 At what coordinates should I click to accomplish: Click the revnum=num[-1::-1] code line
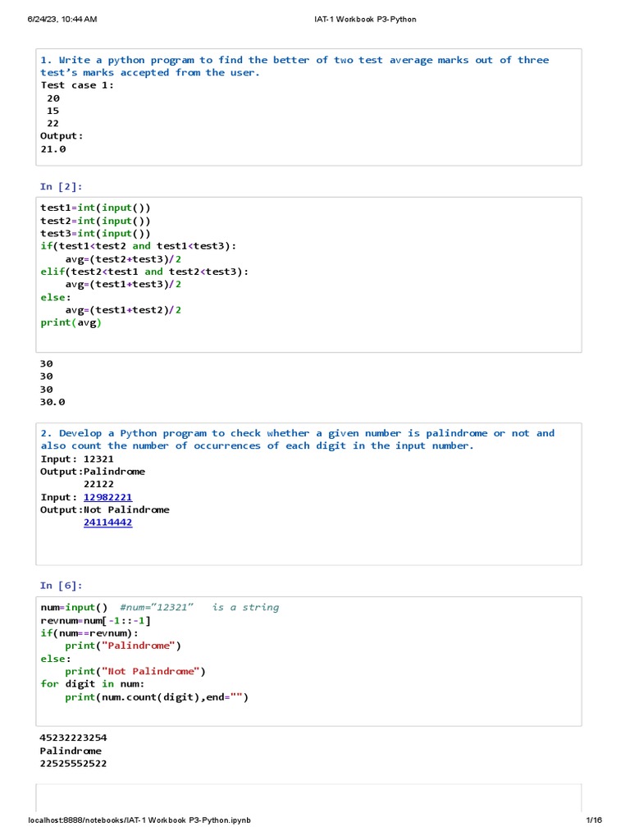tap(95, 620)
